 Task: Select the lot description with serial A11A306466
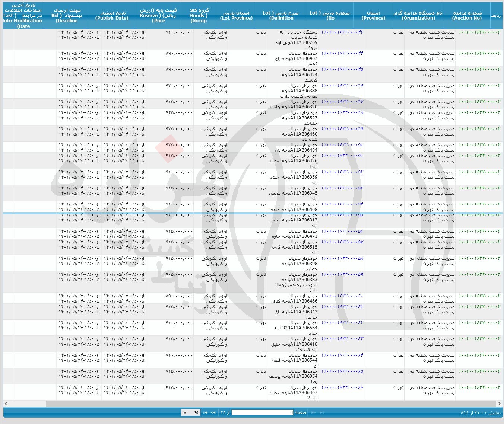pyautogui.click(x=295, y=299)
